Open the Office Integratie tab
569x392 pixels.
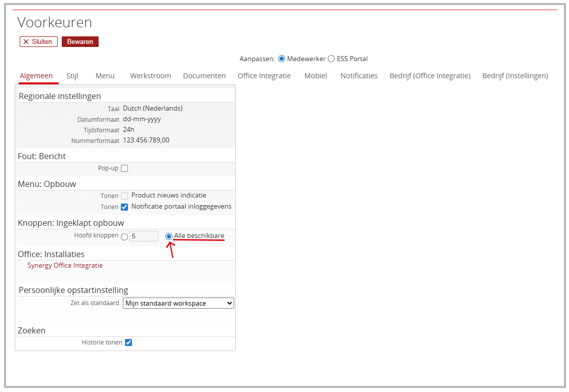click(x=264, y=76)
